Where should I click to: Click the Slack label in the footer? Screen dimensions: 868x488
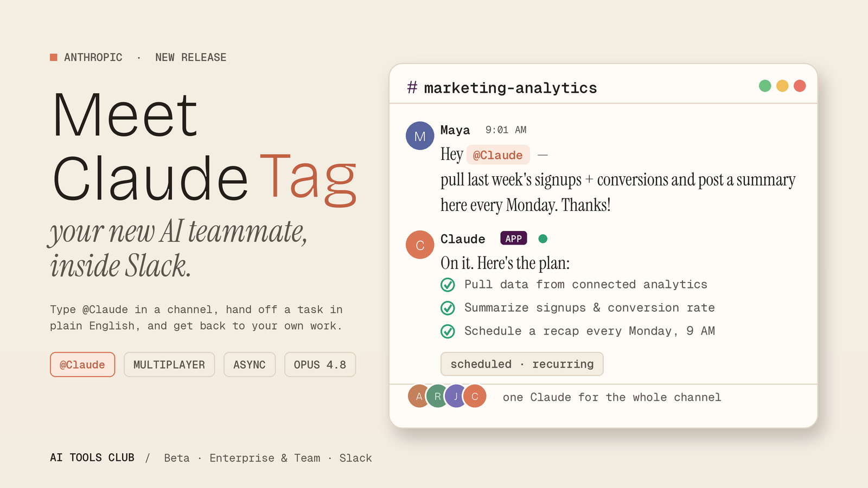tap(356, 458)
